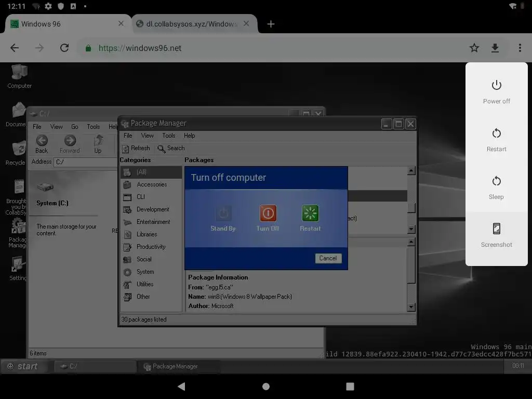Image resolution: width=532 pixels, height=399 pixels.
Task: Click the browser back arrow
Action: pyautogui.click(x=15, y=48)
